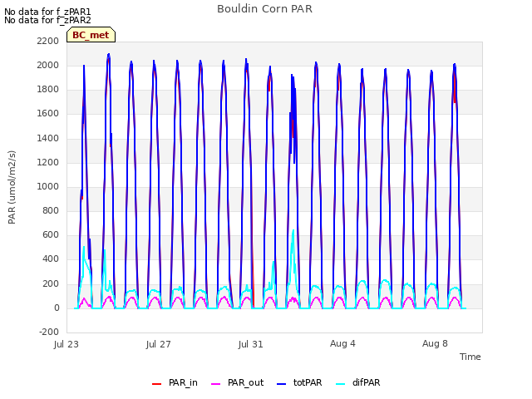Click the 1800 y-axis tick label
Screen dimensions: 532x399
48,90
